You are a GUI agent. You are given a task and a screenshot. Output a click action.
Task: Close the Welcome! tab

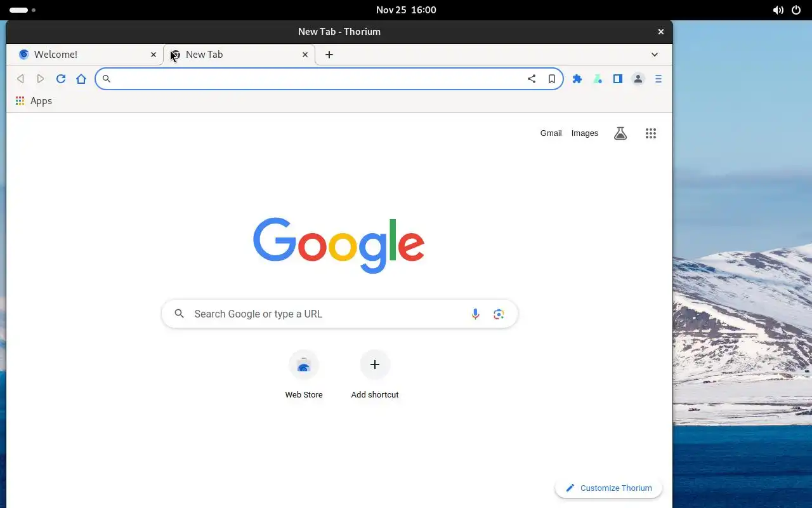[154, 55]
